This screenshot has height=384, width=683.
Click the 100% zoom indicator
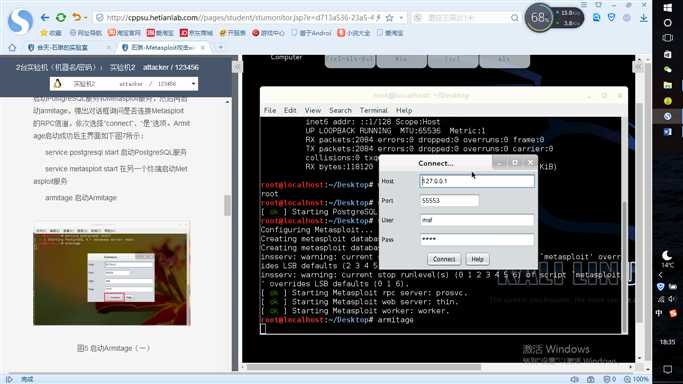(636, 380)
